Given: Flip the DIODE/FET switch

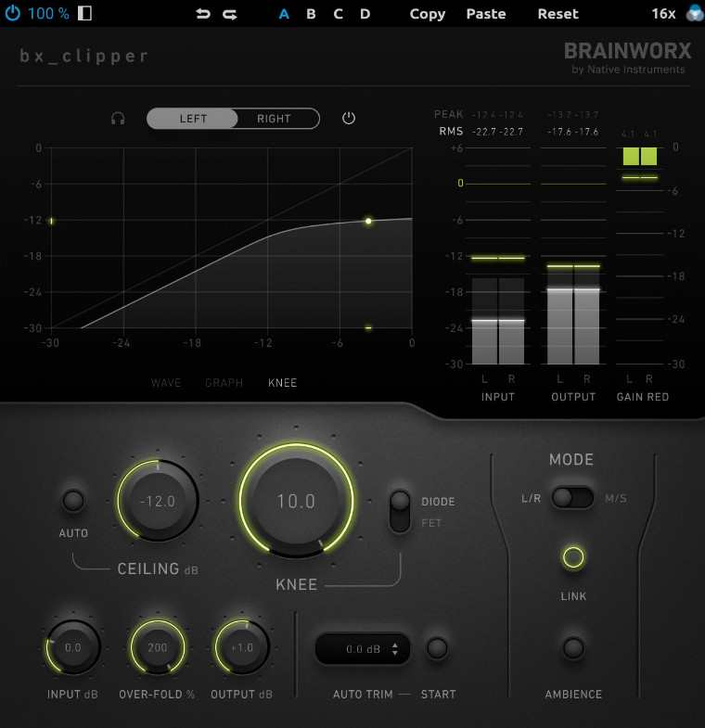Looking at the screenshot, I should pos(400,511).
